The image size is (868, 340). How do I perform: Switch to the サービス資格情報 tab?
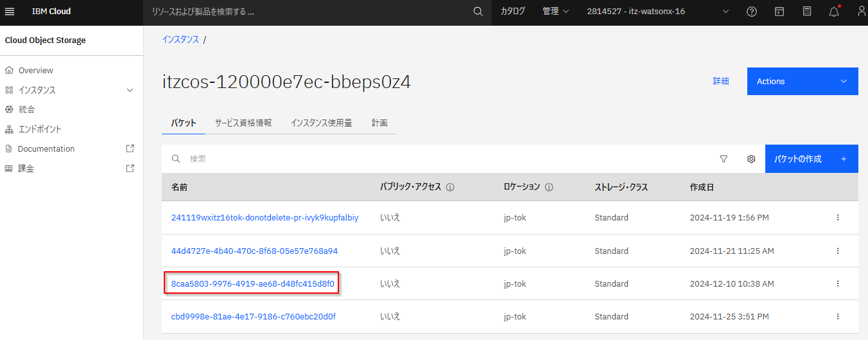point(243,123)
